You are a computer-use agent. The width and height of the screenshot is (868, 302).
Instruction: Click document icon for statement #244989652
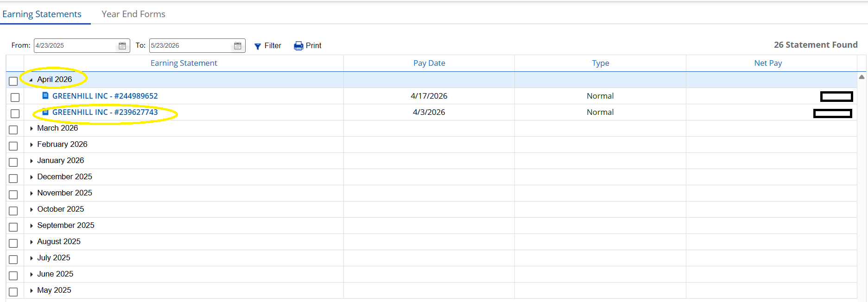tap(45, 95)
